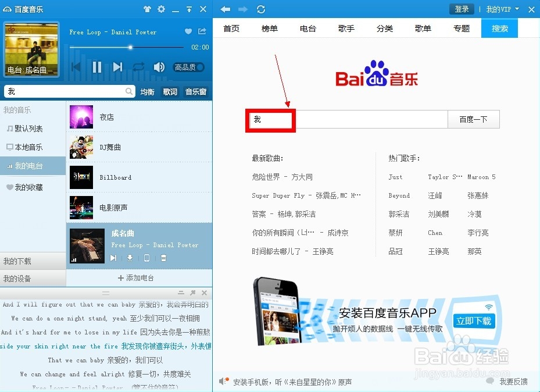Close the lyrics panel
Image resolution: width=540 pixels, height=392 pixels.
204,293
